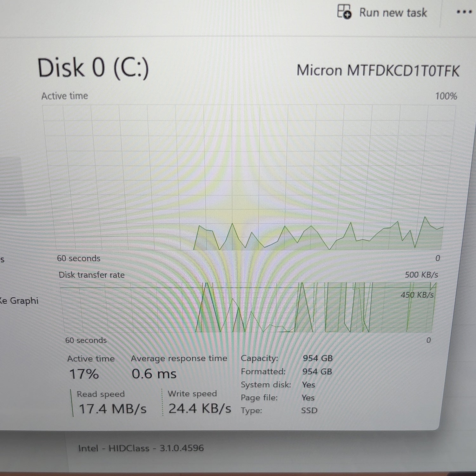476x476 pixels.
Task: Click the Average response time label
Action: coord(179,359)
